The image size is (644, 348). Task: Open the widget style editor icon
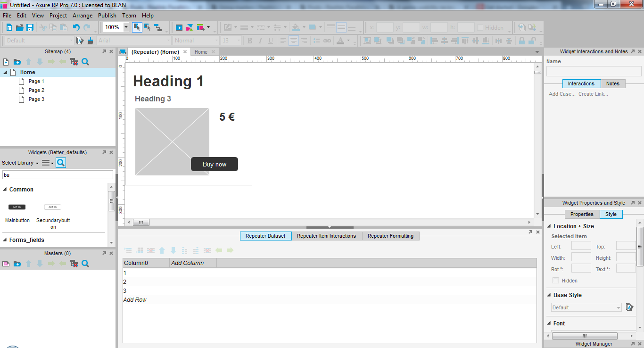[x=80, y=41]
